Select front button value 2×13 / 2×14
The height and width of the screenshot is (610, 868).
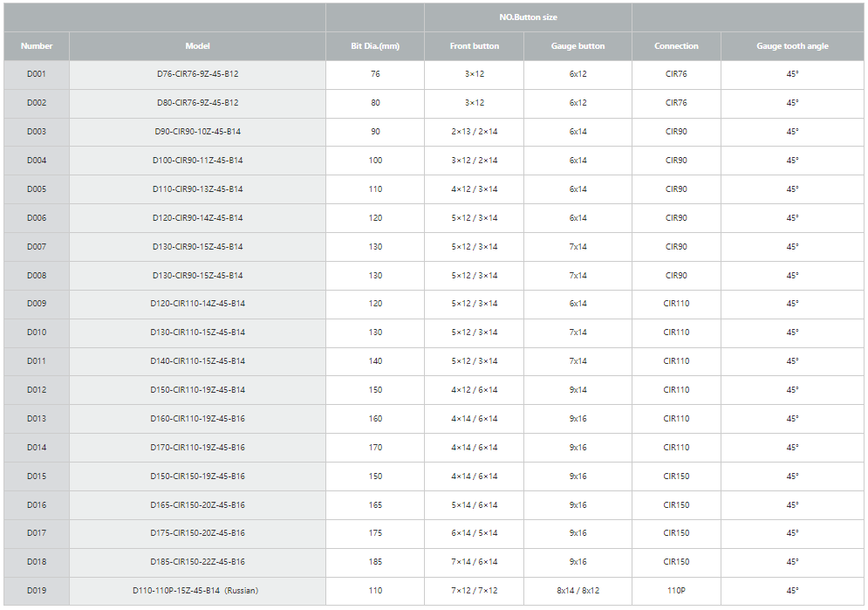[x=475, y=131]
